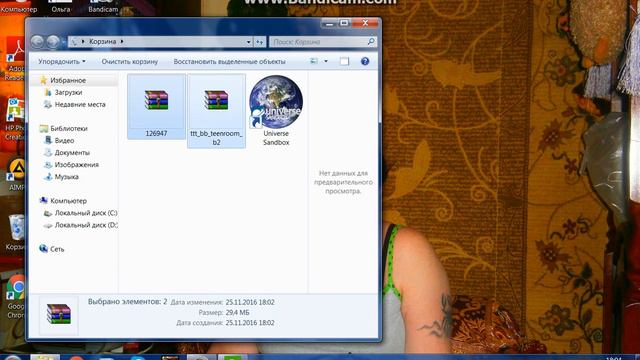Maximize the Корзина window

(344, 24)
